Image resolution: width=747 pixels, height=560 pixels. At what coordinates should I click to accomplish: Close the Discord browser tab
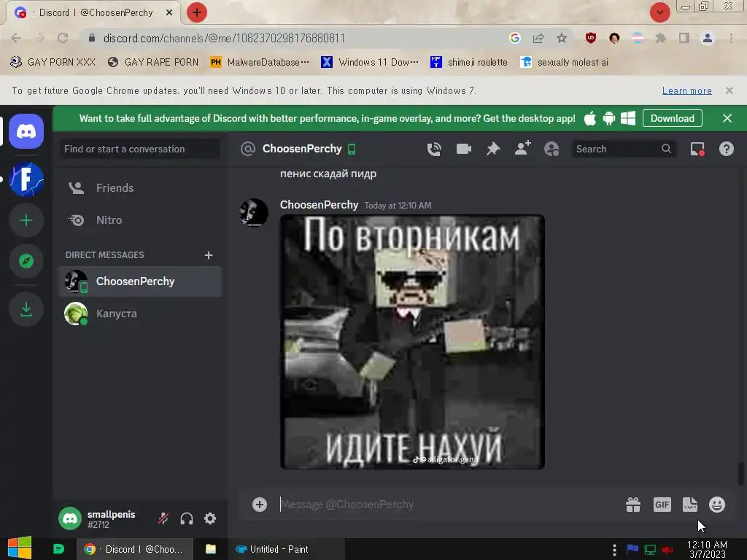click(x=169, y=12)
